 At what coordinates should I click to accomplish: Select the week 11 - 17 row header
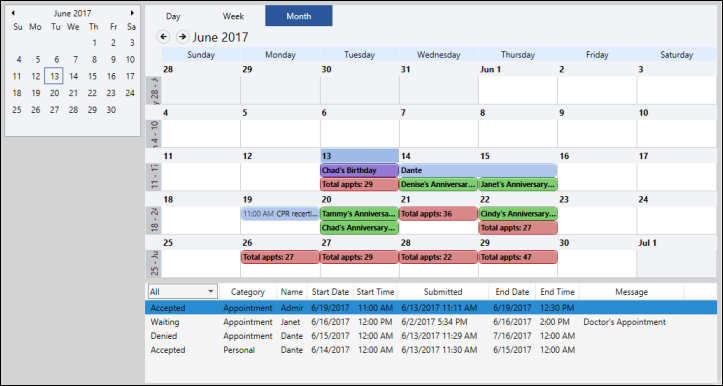[x=154, y=177]
